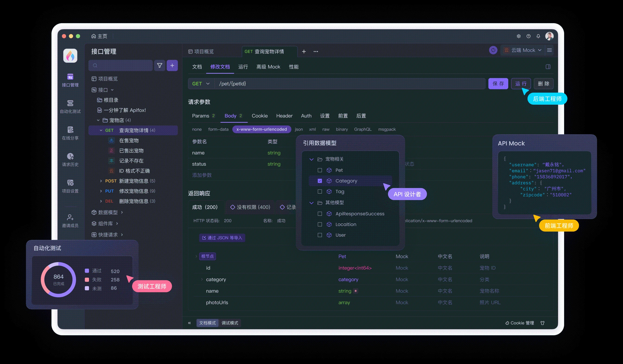Expand PUT 修改宠物信息
The height and width of the screenshot is (364, 623).
point(101,191)
